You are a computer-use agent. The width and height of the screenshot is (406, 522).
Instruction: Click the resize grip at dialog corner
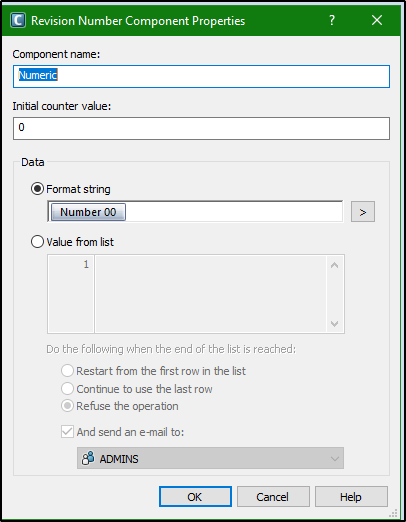(394, 513)
